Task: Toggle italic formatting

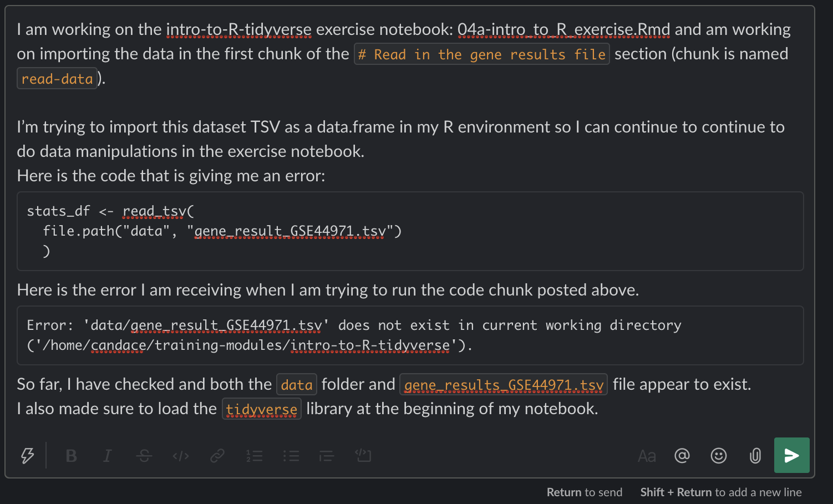Action: (x=107, y=456)
